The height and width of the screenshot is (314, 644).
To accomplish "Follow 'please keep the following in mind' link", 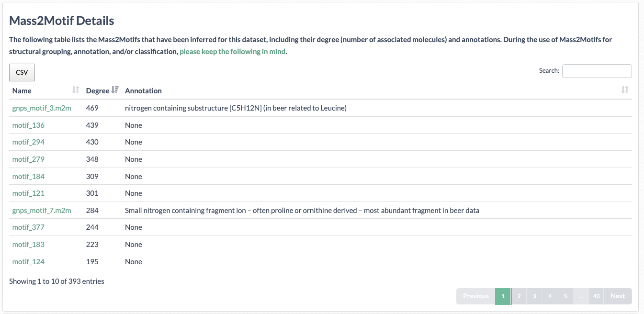I will (x=233, y=52).
